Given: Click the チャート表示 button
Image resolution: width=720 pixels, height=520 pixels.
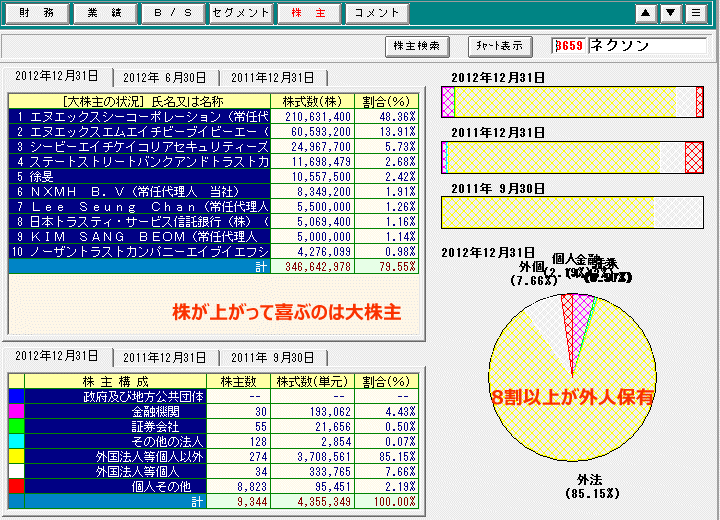Looking at the screenshot, I should tap(500, 46).
